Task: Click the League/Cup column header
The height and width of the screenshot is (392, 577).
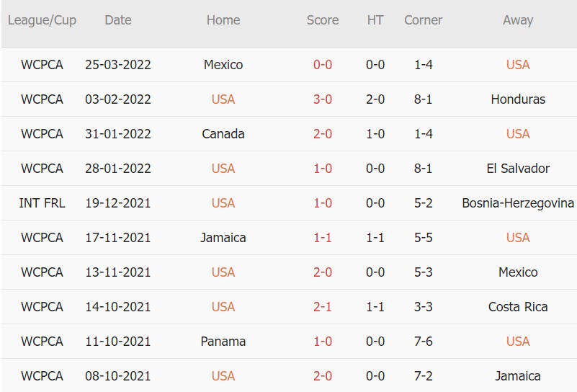Action: tap(42, 20)
